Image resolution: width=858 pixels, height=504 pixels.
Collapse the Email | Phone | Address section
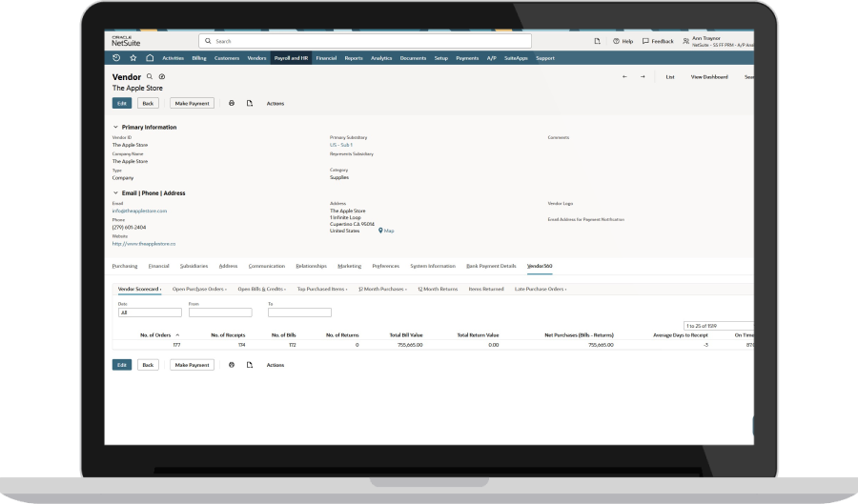tap(116, 192)
